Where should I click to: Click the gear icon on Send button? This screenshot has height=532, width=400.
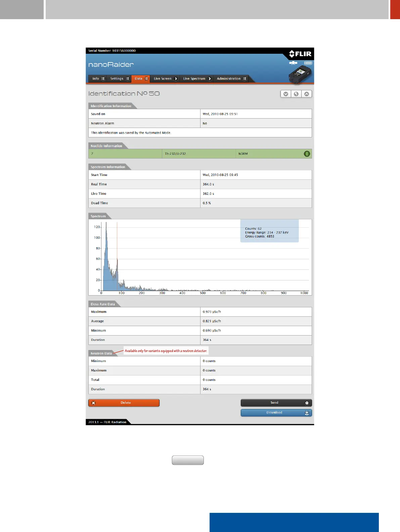click(307, 403)
